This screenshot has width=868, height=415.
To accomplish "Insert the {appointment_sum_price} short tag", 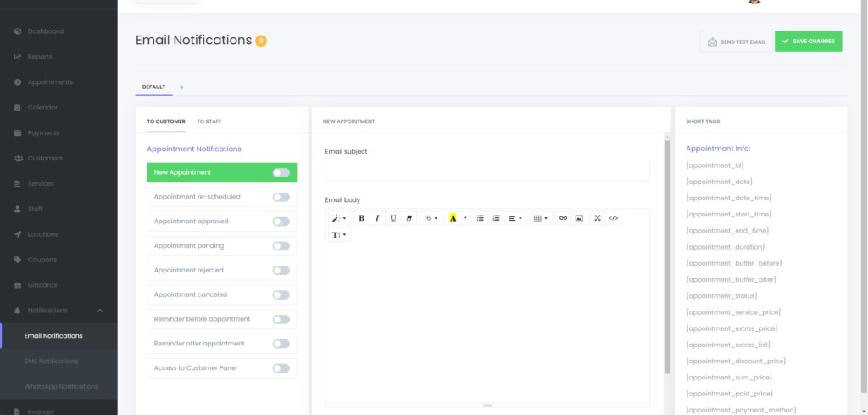I will [x=729, y=378].
